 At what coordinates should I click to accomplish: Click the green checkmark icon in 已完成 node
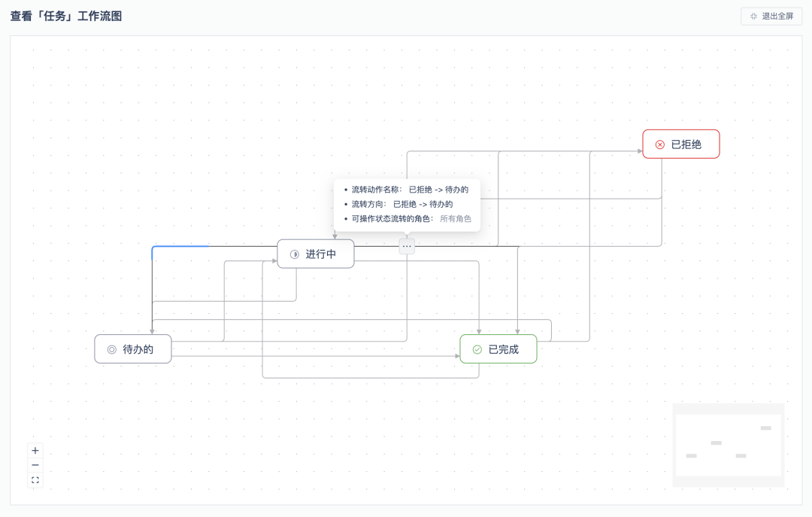477,349
